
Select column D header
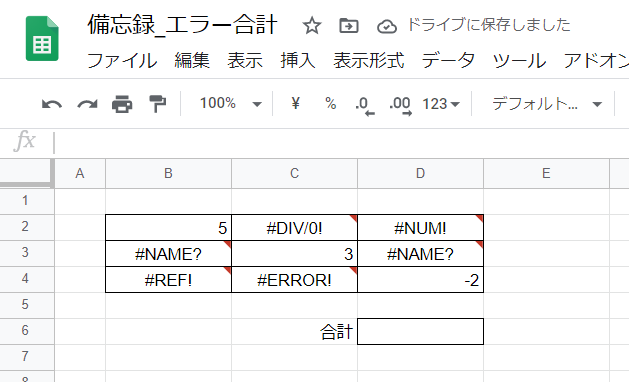click(x=420, y=173)
